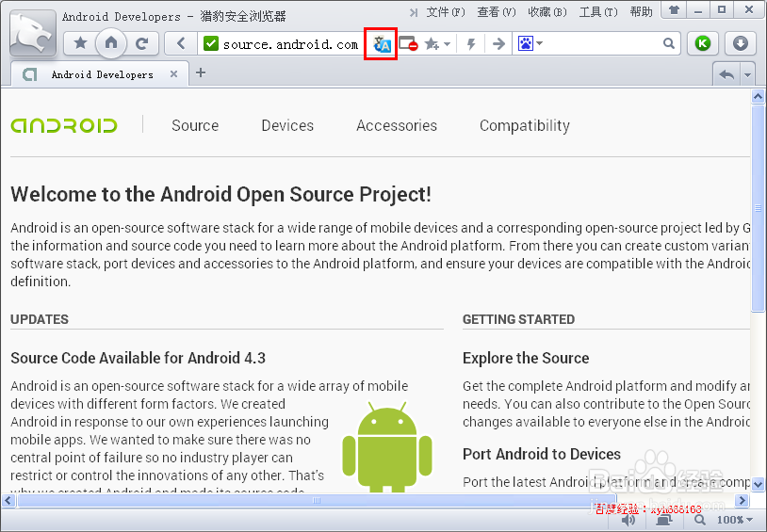Open the Accessories navigation link
The width and height of the screenshot is (767, 532).
(396, 125)
